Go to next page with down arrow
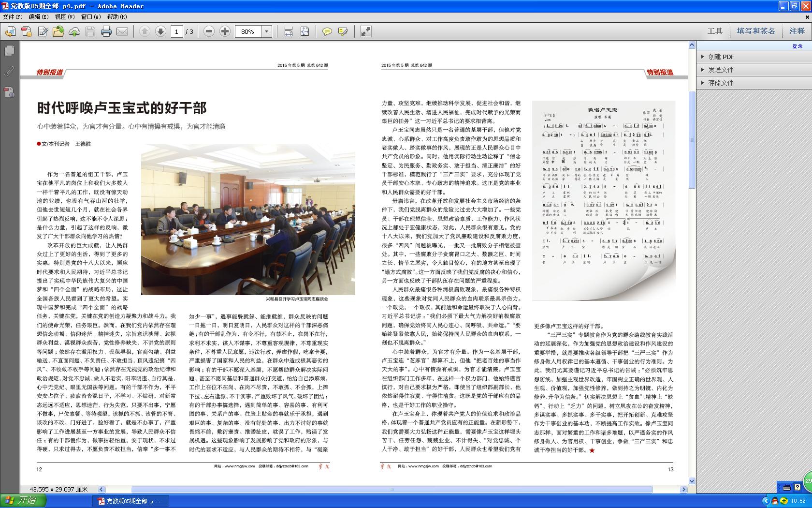 click(160, 31)
